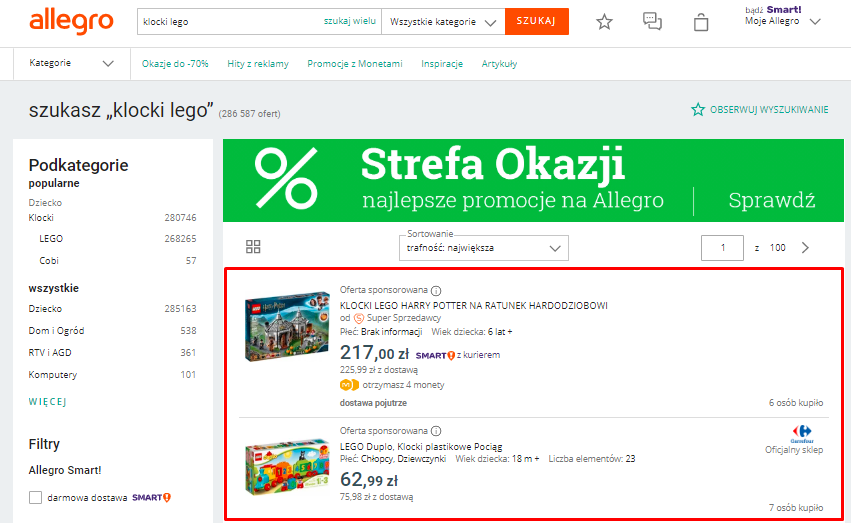Open LEGO Duplo Klocki plastikowe Pociąg title
Image resolution: width=851 pixels, height=523 pixels.
[421, 447]
